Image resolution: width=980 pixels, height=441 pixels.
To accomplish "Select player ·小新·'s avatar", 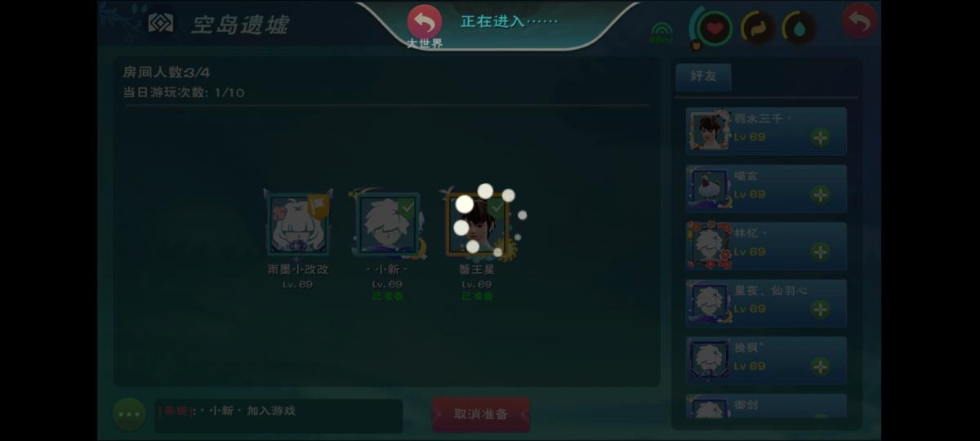I will (x=388, y=224).
